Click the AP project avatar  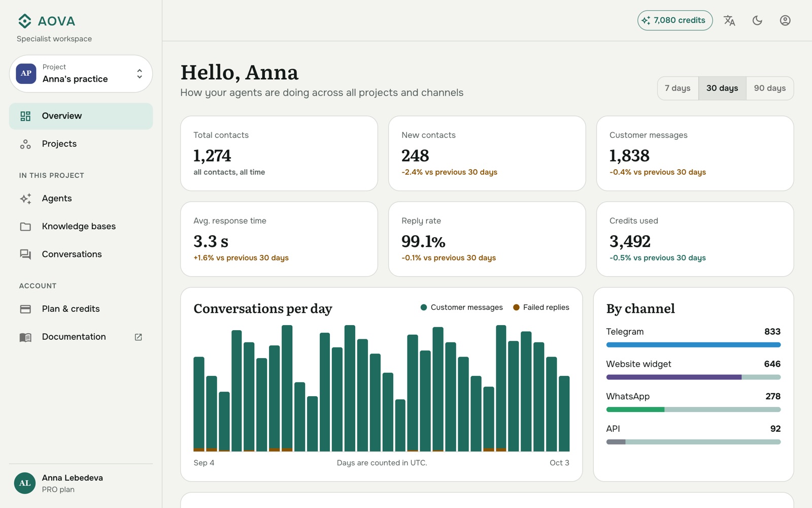point(26,74)
